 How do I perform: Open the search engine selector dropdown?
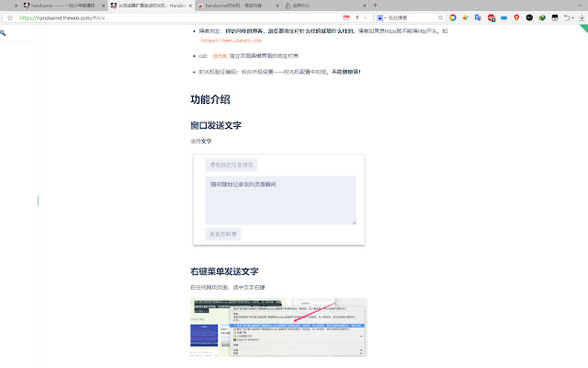click(381, 17)
